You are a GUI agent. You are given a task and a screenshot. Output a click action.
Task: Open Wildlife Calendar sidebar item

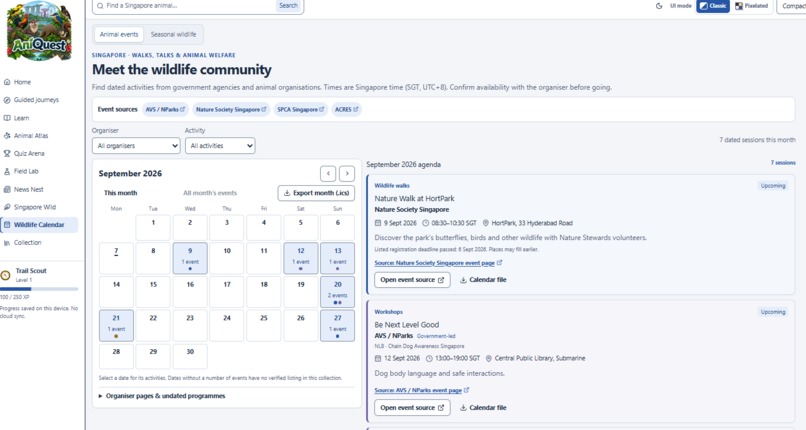[39, 225]
